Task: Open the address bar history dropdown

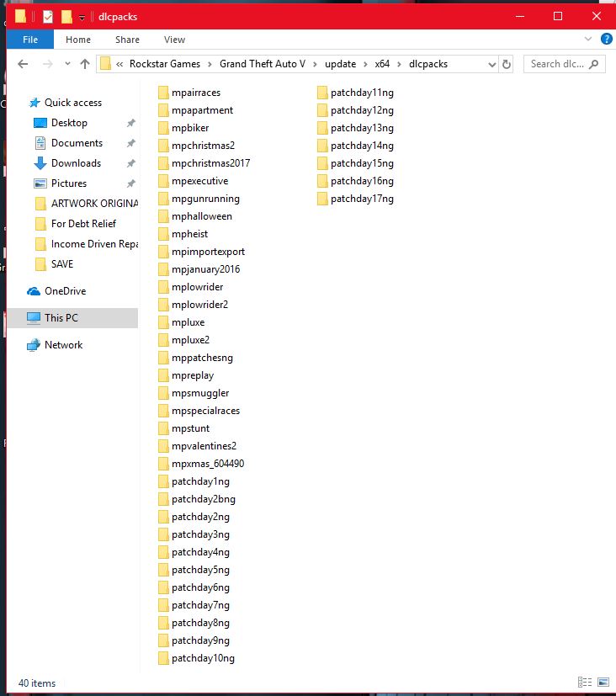Action: click(491, 64)
